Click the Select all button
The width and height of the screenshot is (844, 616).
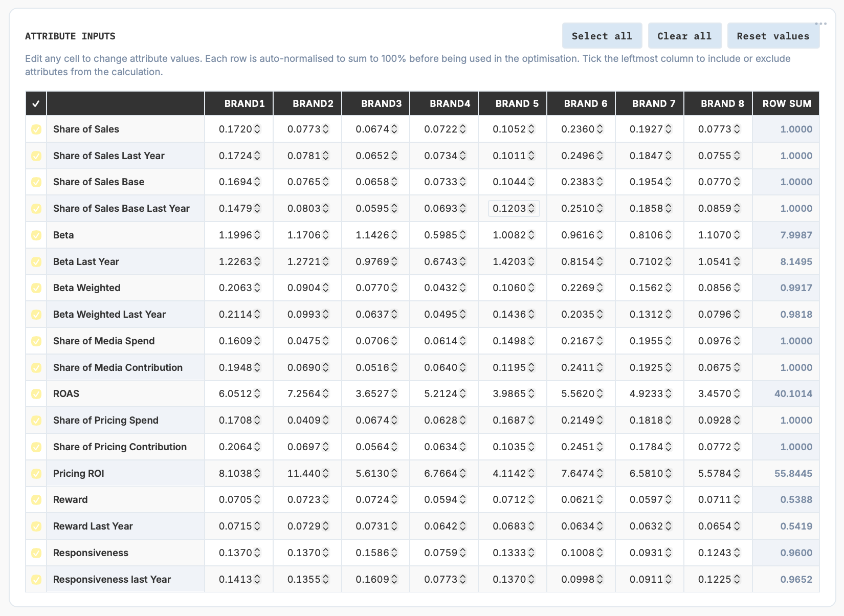[602, 36]
